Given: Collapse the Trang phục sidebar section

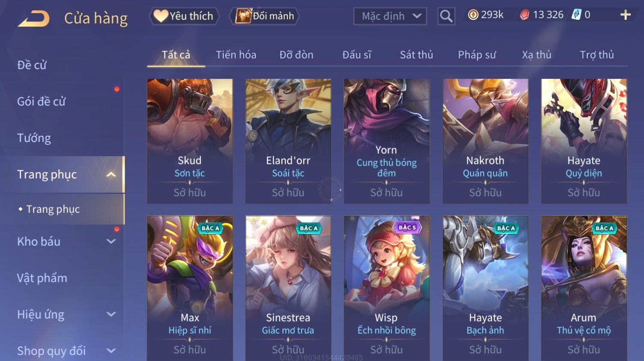Looking at the screenshot, I should pos(111,174).
